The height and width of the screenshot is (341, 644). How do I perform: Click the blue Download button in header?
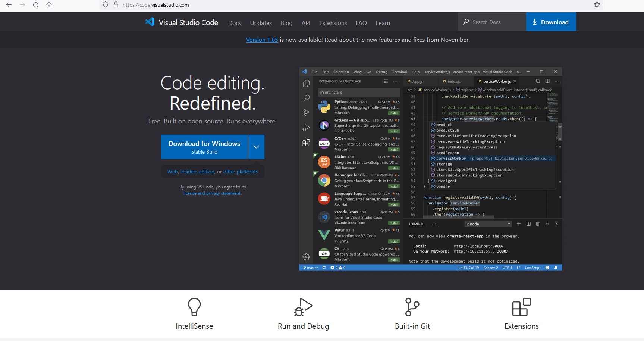coord(551,22)
